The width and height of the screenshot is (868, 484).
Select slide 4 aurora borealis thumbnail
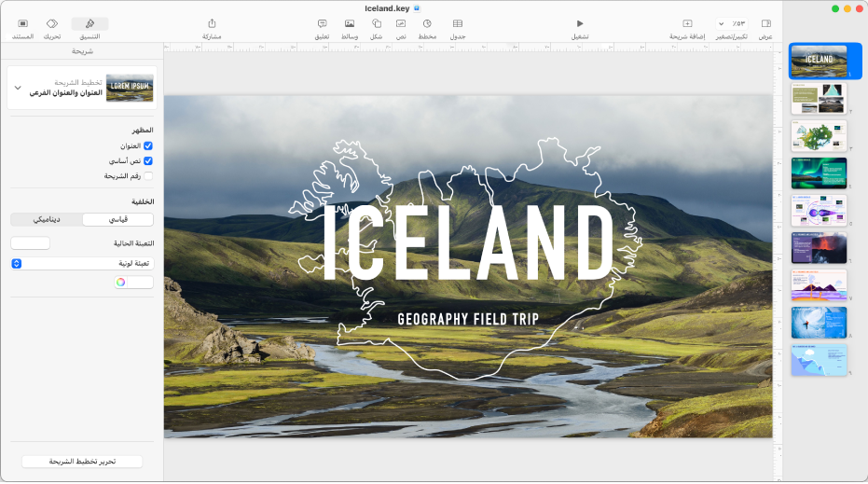point(819,173)
